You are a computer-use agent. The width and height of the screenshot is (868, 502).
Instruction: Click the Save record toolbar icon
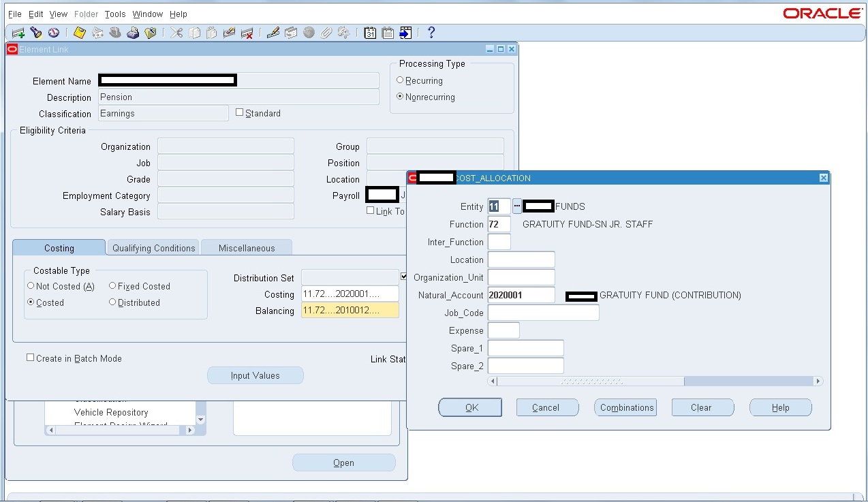(79, 32)
